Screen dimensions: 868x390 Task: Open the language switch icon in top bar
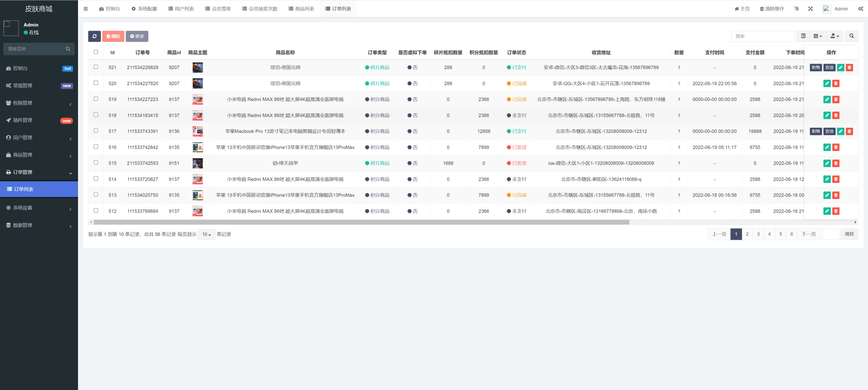tap(796, 8)
